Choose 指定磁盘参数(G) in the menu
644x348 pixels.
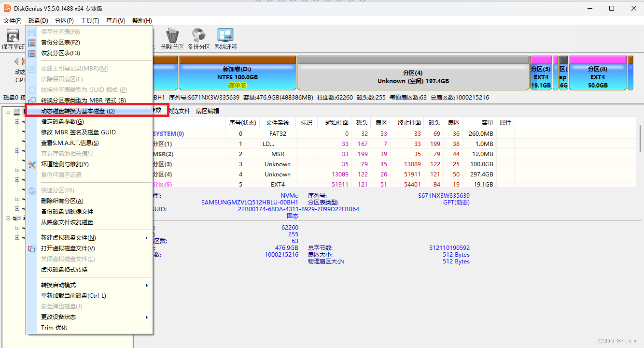89,122
